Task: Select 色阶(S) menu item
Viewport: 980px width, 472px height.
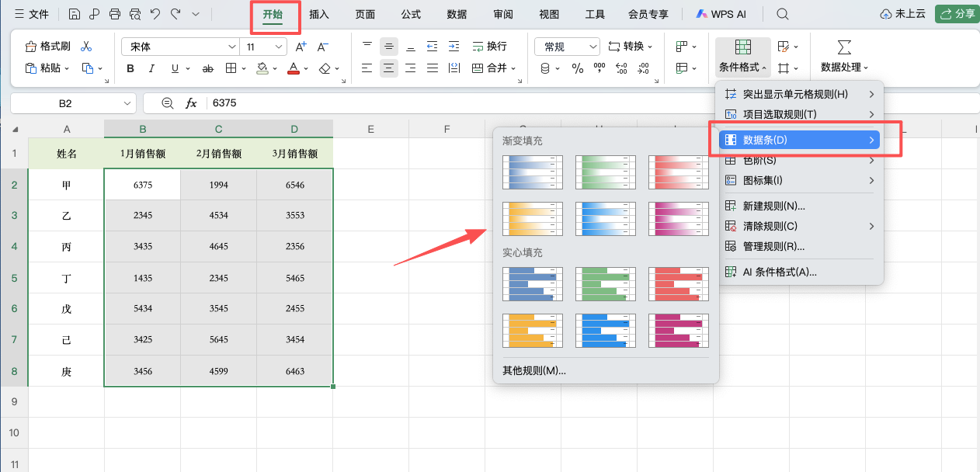Action: click(x=799, y=161)
